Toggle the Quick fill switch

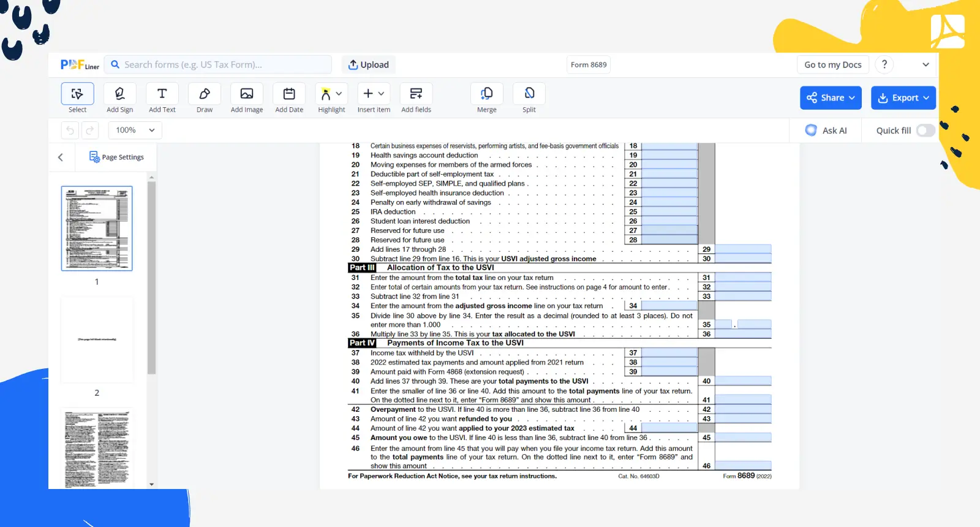click(x=925, y=131)
